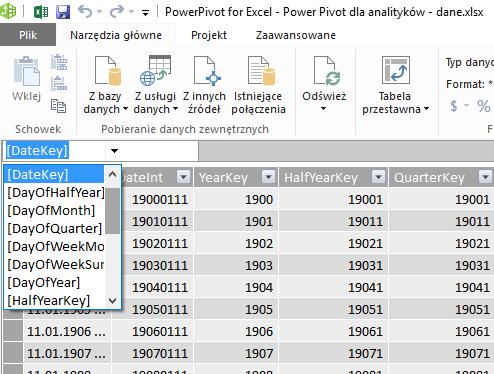The height and width of the screenshot is (374, 494).
Task: Undo last action arrow
Action: coord(85,12)
